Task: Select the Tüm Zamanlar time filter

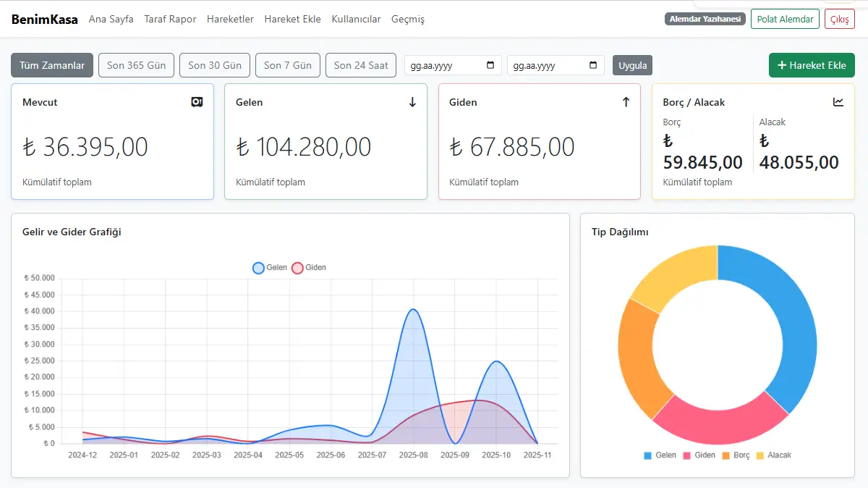Action: click(x=52, y=65)
